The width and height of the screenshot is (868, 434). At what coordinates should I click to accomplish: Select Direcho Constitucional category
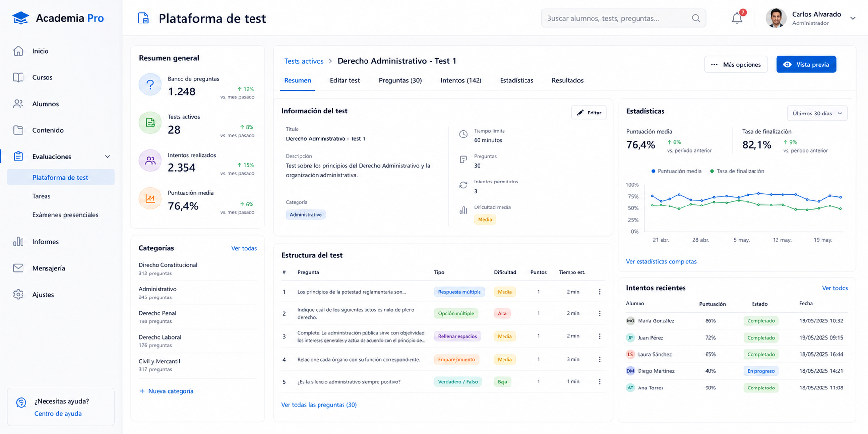coord(198,269)
